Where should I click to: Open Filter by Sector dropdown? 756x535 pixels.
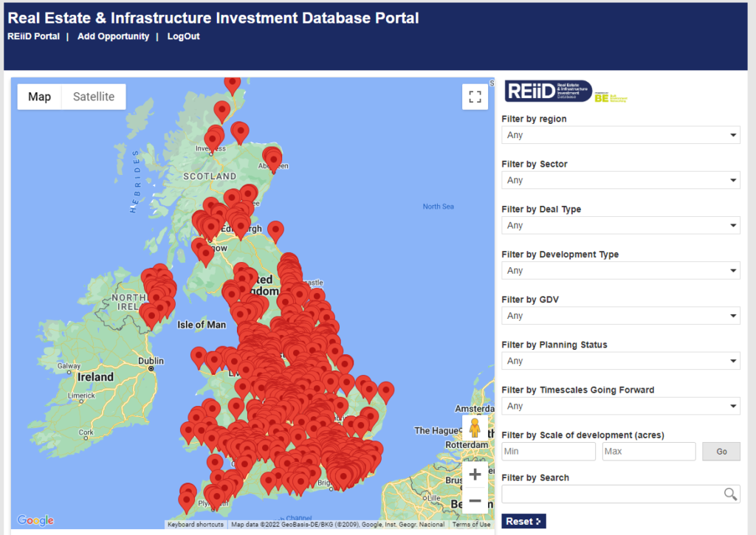[x=620, y=180]
